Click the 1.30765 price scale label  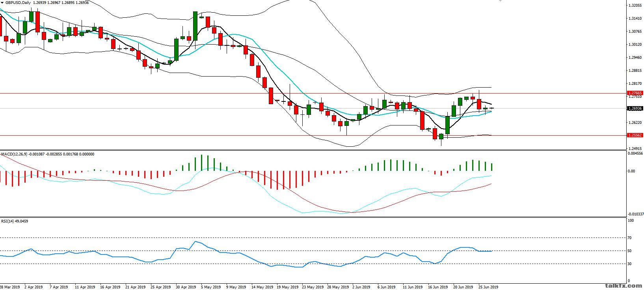pyautogui.click(x=635, y=32)
